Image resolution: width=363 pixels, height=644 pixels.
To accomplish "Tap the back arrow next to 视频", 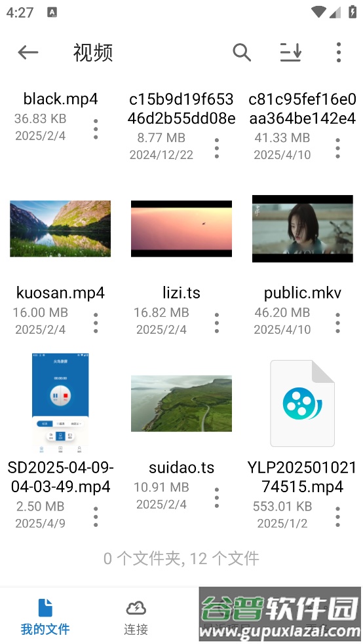I will click(x=28, y=52).
